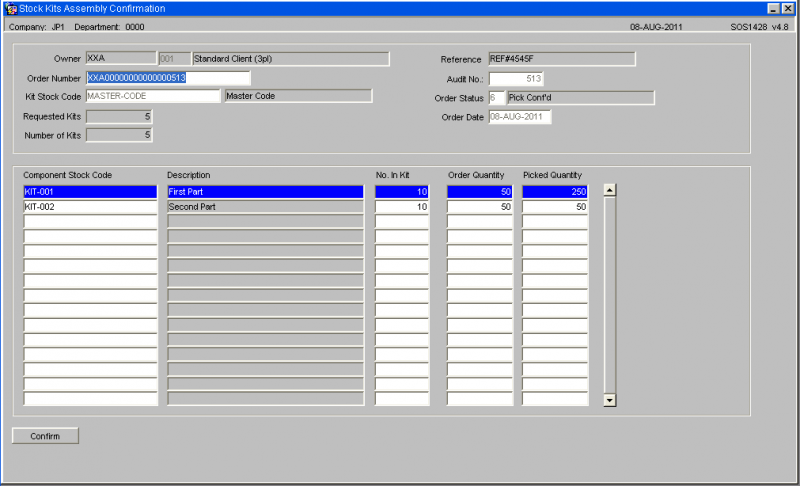Viewport: 800px width, 486px height.
Task: Click the Department: 0000 label
Action: [109, 27]
